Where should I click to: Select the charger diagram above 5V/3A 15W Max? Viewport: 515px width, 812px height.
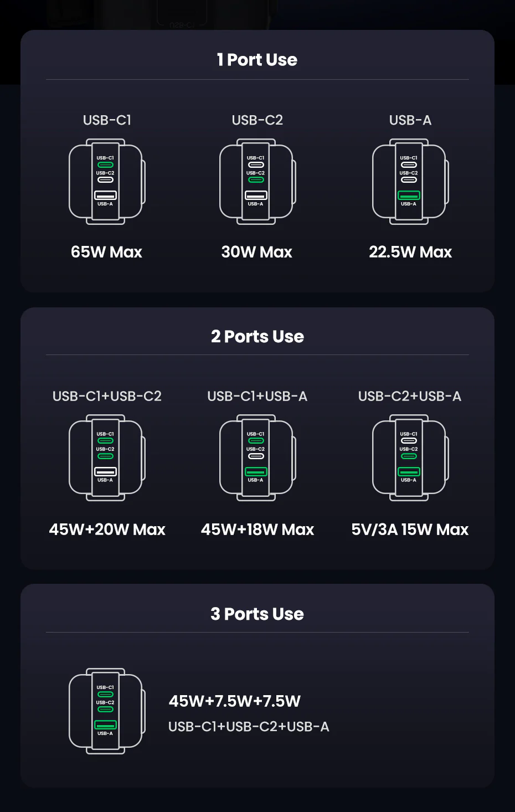(x=410, y=458)
